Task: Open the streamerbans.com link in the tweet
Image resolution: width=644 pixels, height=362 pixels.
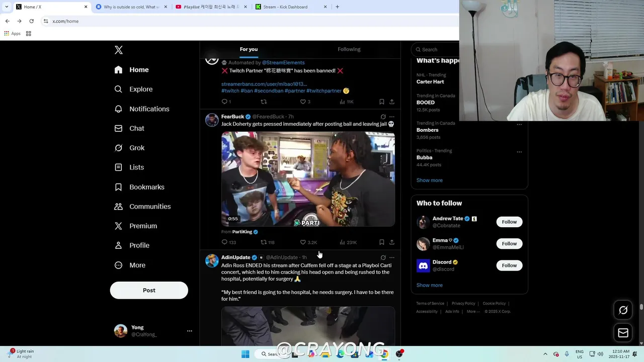Action: (264, 84)
